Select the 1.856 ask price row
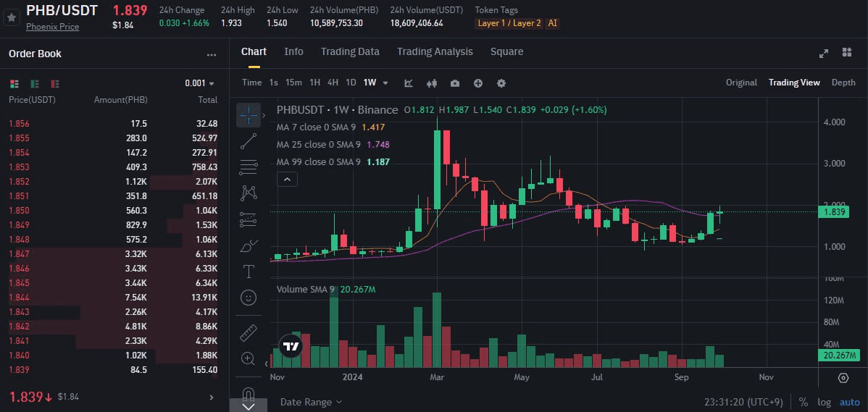Viewport: 868px width, 412px height. click(113, 124)
